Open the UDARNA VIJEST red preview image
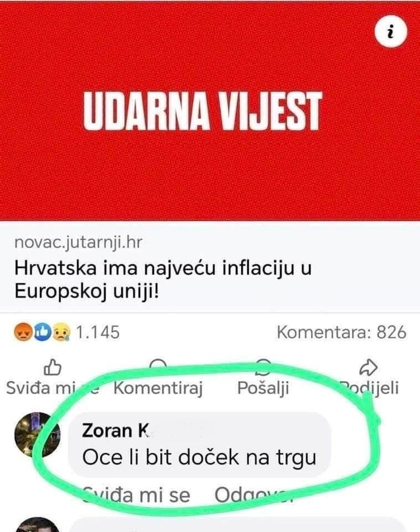This screenshot has width=420, height=532. 210,111
